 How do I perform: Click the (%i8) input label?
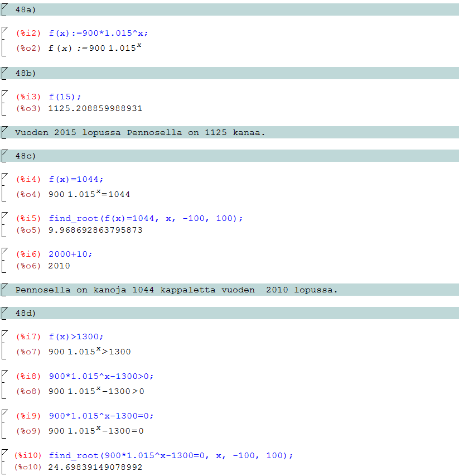tap(28, 377)
